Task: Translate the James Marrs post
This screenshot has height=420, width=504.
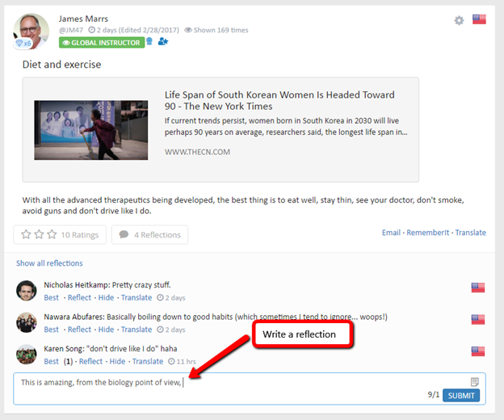Action: pyautogui.click(x=471, y=233)
